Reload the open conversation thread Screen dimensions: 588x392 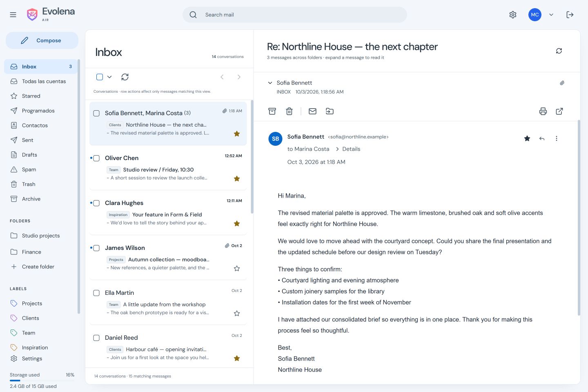(559, 51)
